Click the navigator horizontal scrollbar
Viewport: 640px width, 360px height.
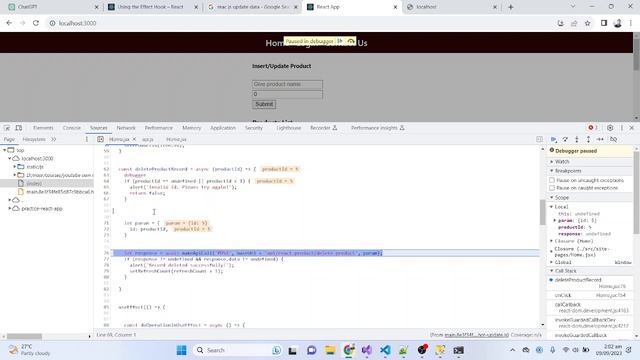click(x=24, y=336)
